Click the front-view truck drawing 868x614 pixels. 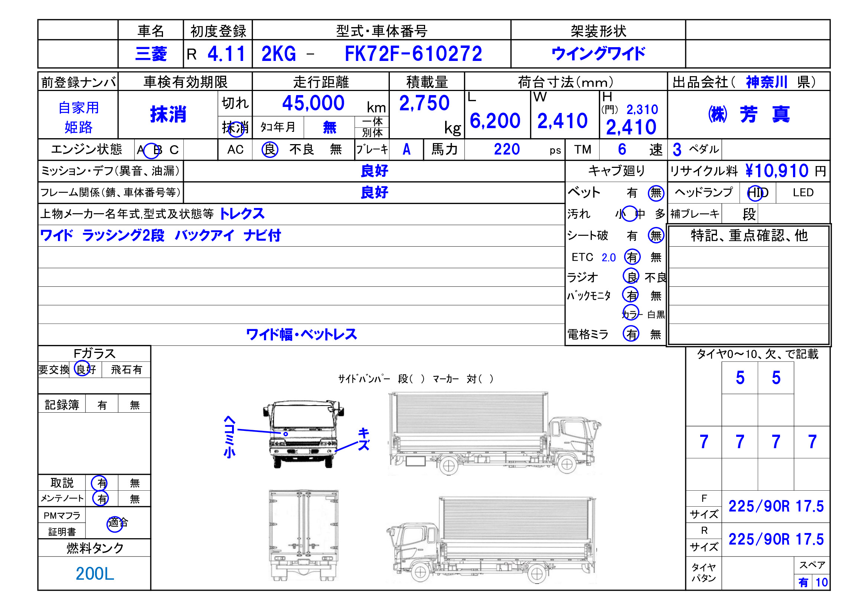coord(303,434)
